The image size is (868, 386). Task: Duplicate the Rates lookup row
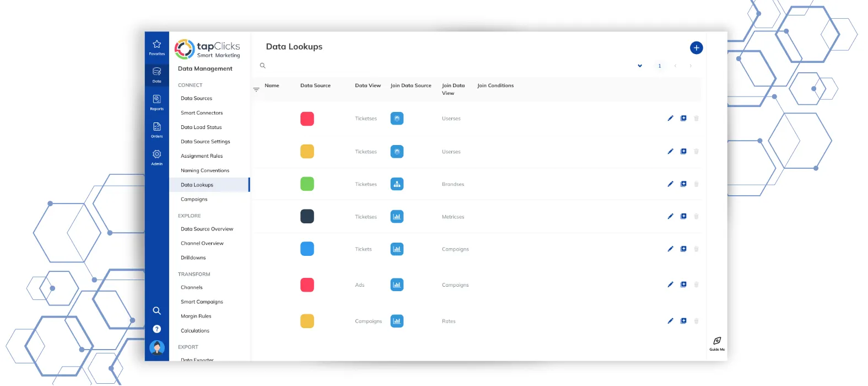683,321
